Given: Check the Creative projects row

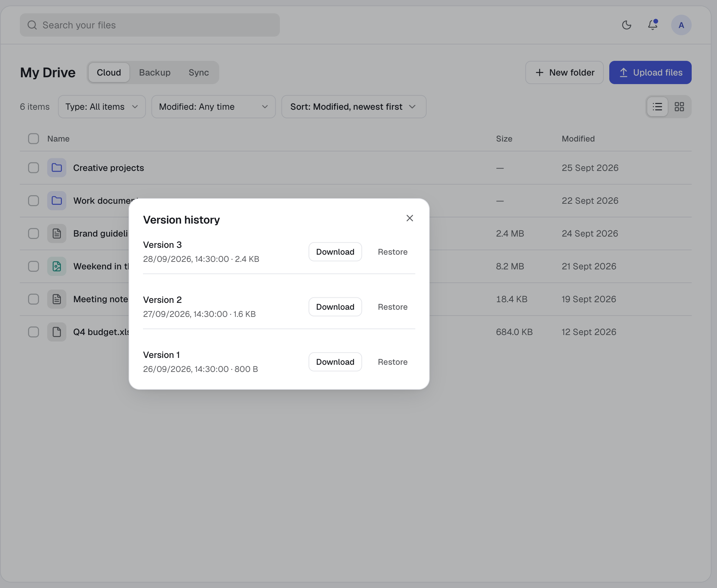Looking at the screenshot, I should (34, 168).
